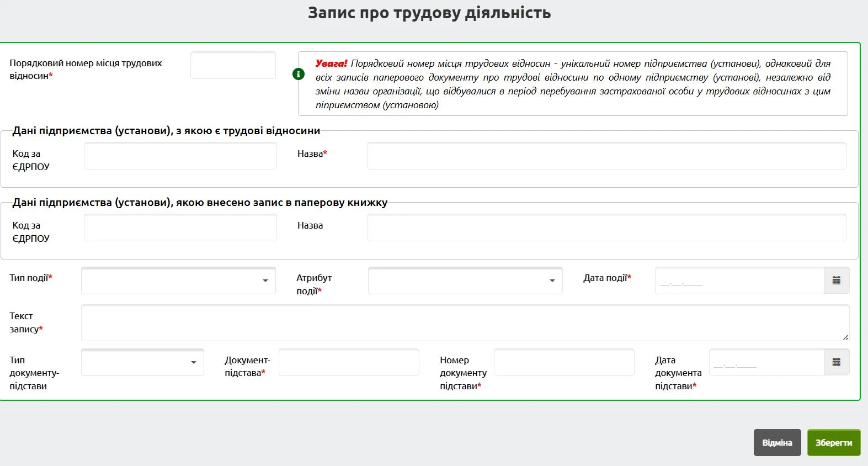868x466 pixels.
Task: Click the required Назва field in трудові відносини section
Action: 606,156
